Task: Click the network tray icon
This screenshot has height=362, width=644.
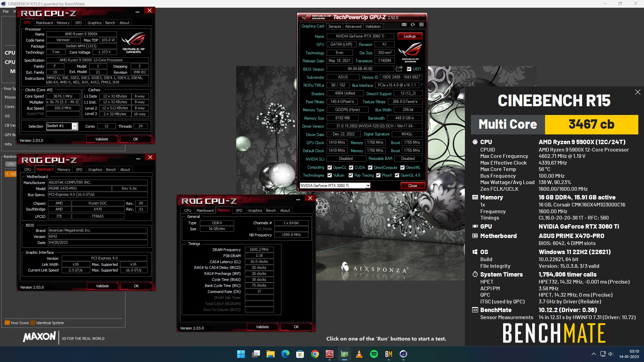Action: click(x=603, y=354)
